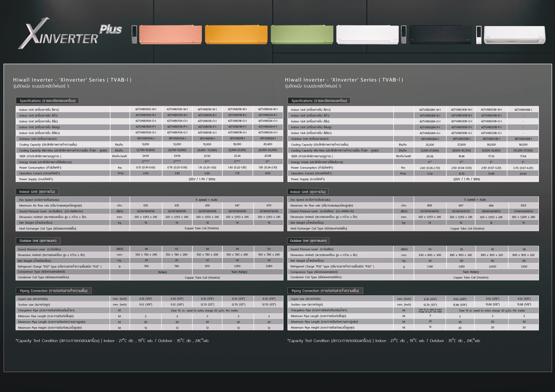
Task: Select the orange air conditioner unit image
Action: click(x=236, y=35)
